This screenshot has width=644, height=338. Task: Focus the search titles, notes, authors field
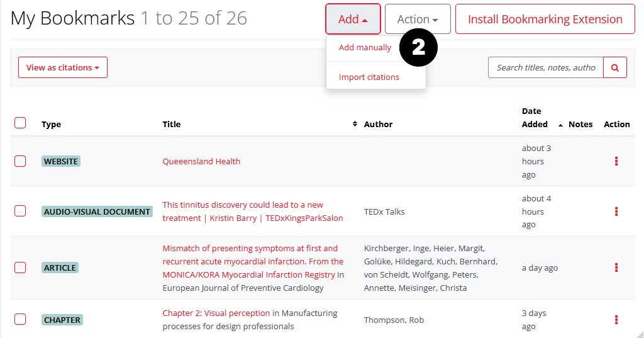pos(545,67)
